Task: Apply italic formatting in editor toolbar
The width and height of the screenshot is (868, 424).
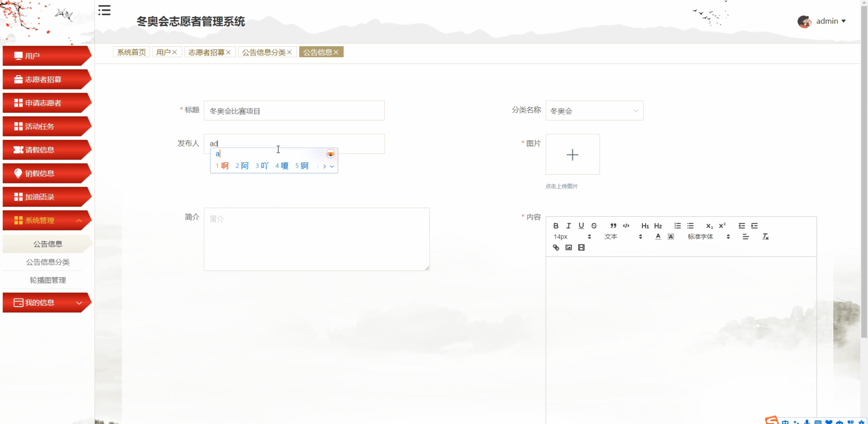Action: (x=569, y=226)
